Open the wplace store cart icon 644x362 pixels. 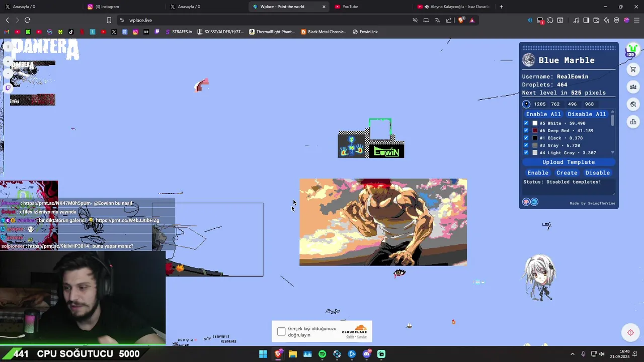click(633, 69)
